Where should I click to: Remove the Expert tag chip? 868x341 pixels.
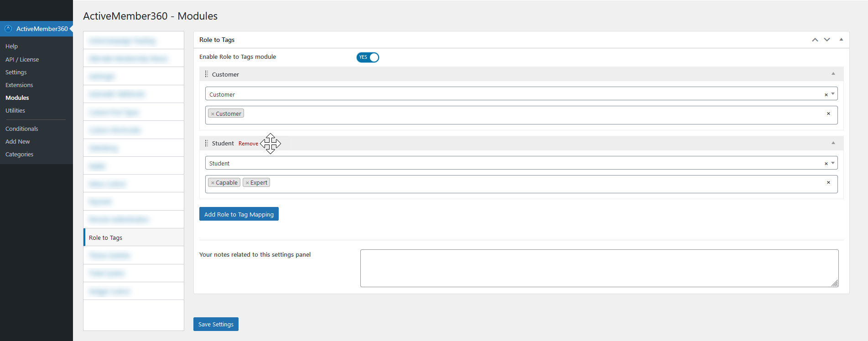pyautogui.click(x=247, y=183)
